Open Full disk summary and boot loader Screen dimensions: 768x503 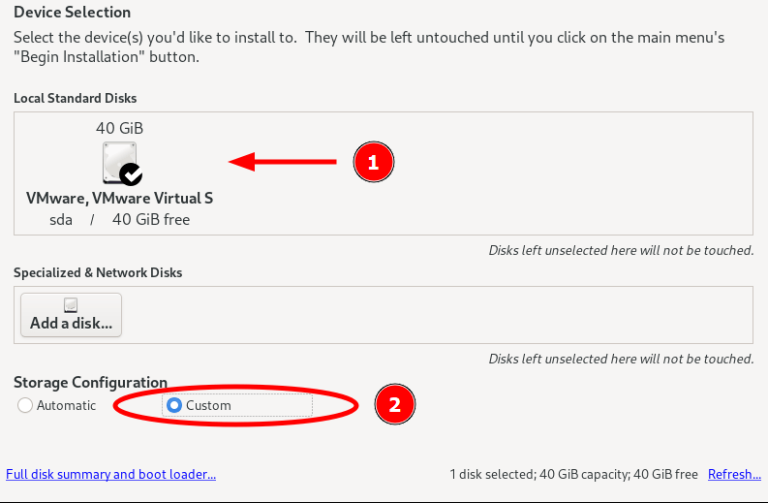point(111,474)
